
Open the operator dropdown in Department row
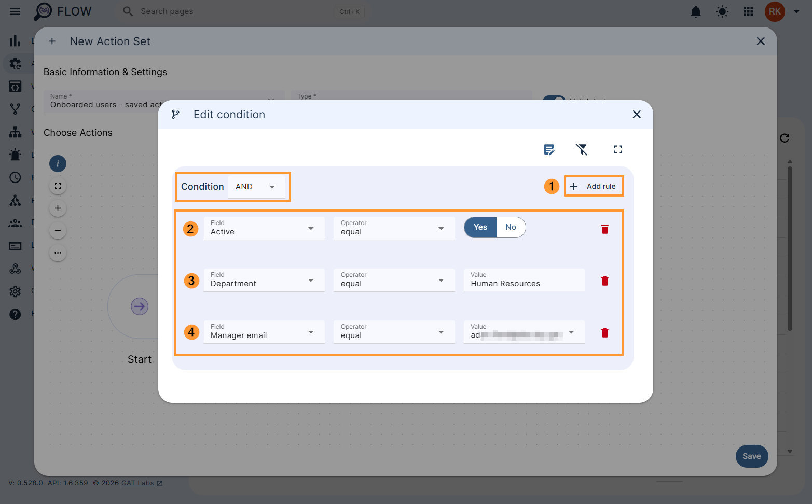pos(394,280)
